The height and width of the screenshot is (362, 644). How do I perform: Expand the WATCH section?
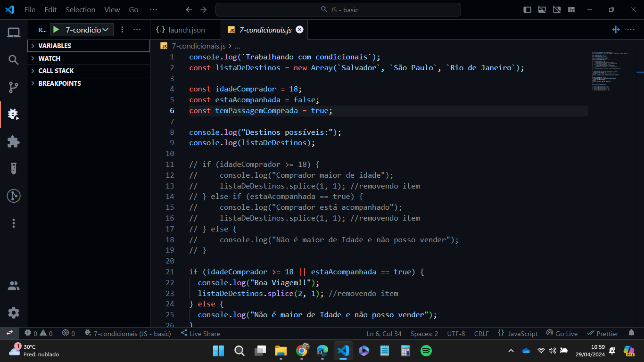tap(89, 58)
